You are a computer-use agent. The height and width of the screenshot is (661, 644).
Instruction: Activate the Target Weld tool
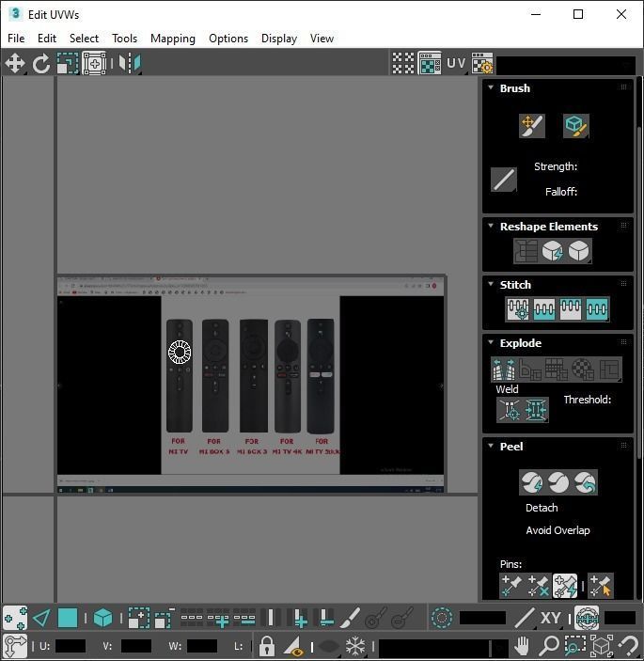(x=510, y=409)
